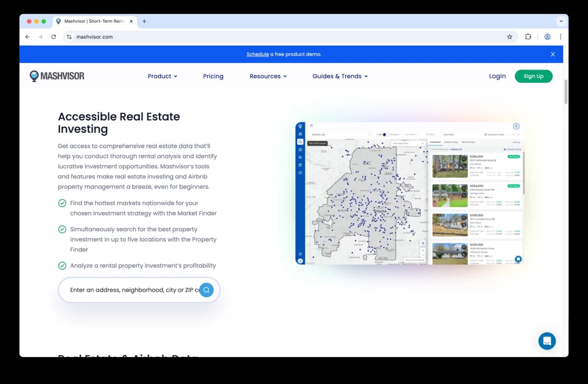Reload the page
Viewport: 588px width, 384px height.
tap(53, 37)
